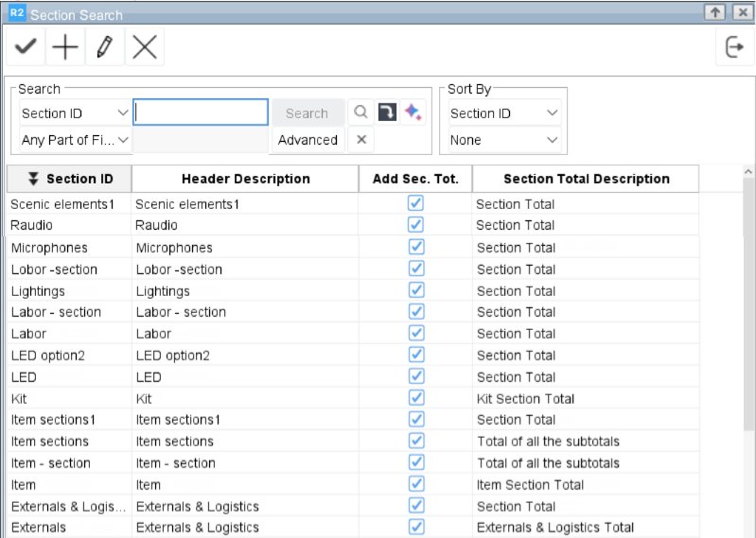The height and width of the screenshot is (538, 756).
Task: Uncheck Add Sec. Tot. for Raudio
Action: (x=415, y=225)
